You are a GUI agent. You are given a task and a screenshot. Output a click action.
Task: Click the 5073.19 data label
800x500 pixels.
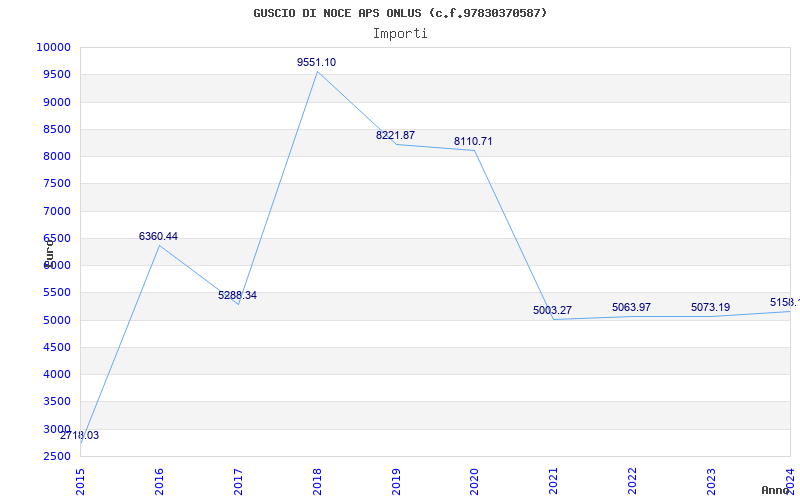[711, 307]
